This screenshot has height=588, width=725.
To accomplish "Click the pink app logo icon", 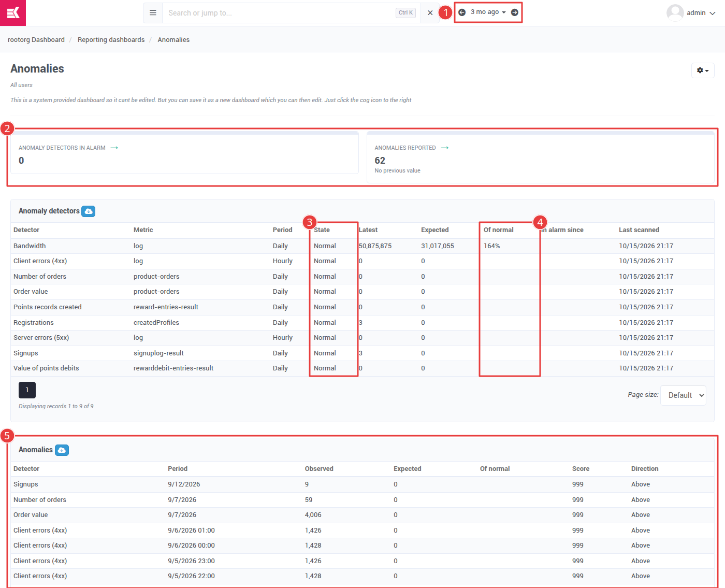I will point(13,13).
